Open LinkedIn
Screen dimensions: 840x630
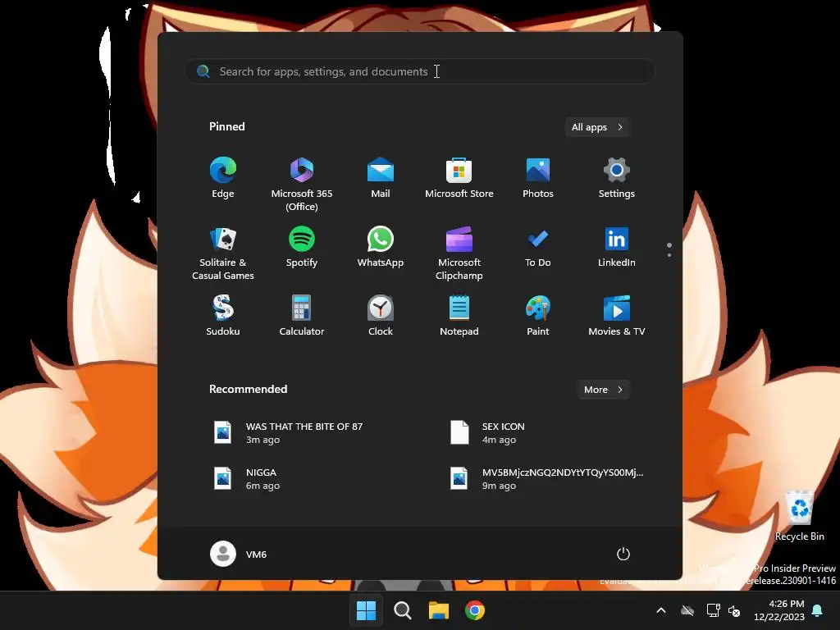pos(617,247)
